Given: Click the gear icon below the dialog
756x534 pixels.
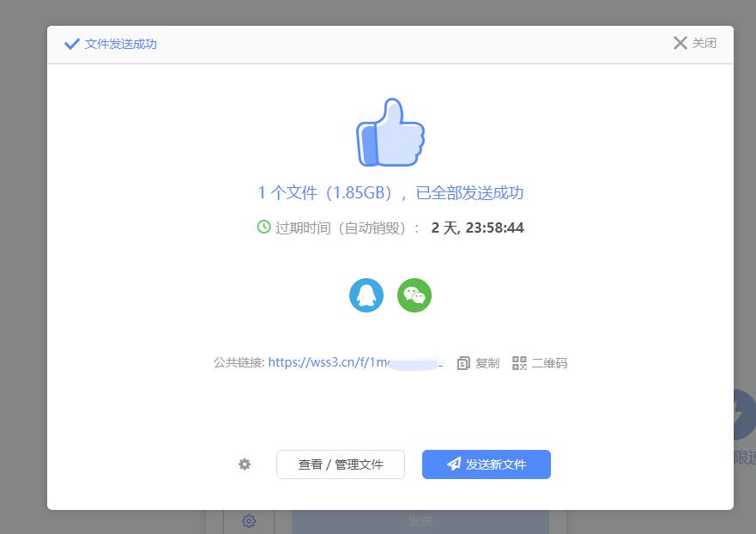Looking at the screenshot, I should [249, 521].
